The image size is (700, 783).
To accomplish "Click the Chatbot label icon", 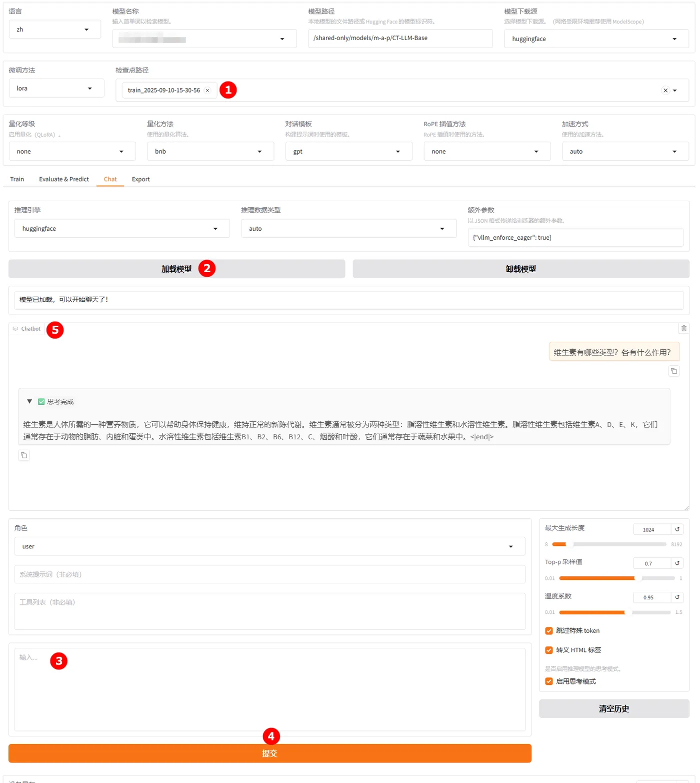I will 15,329.
